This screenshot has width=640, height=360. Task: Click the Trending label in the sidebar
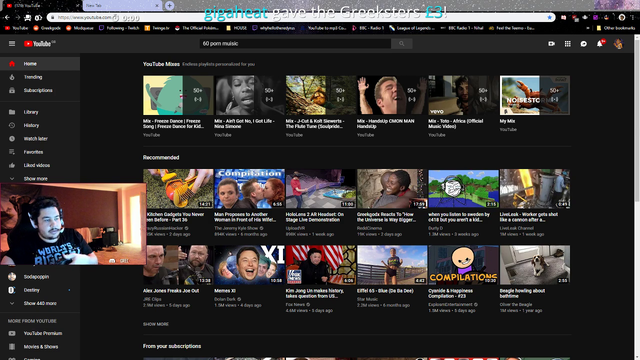[33, 77]
